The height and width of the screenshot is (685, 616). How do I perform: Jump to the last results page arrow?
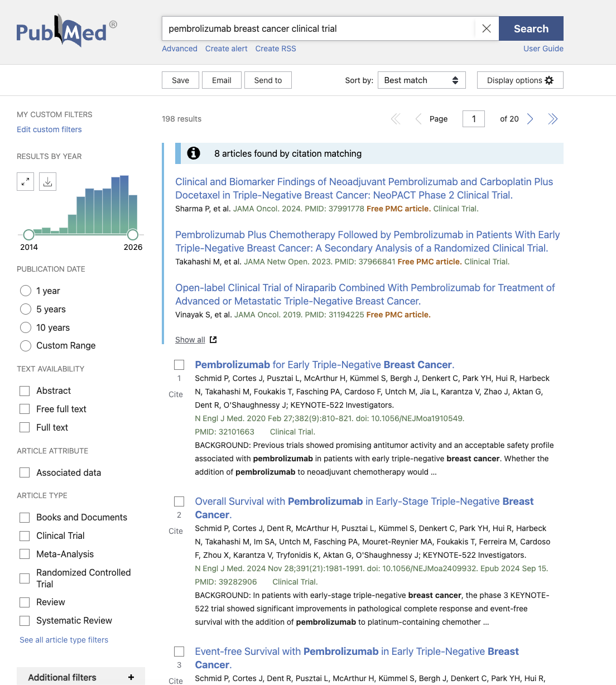point(552,119)
